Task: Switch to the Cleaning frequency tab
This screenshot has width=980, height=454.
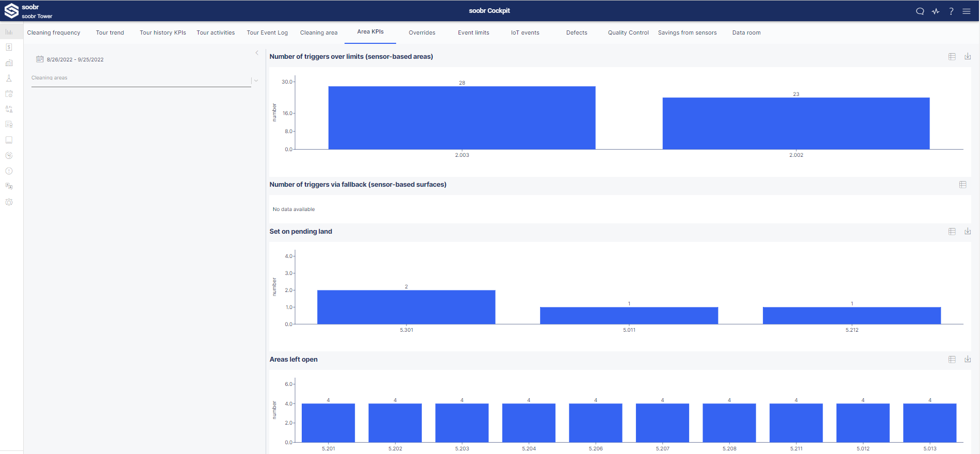Action: click(54, 33)
